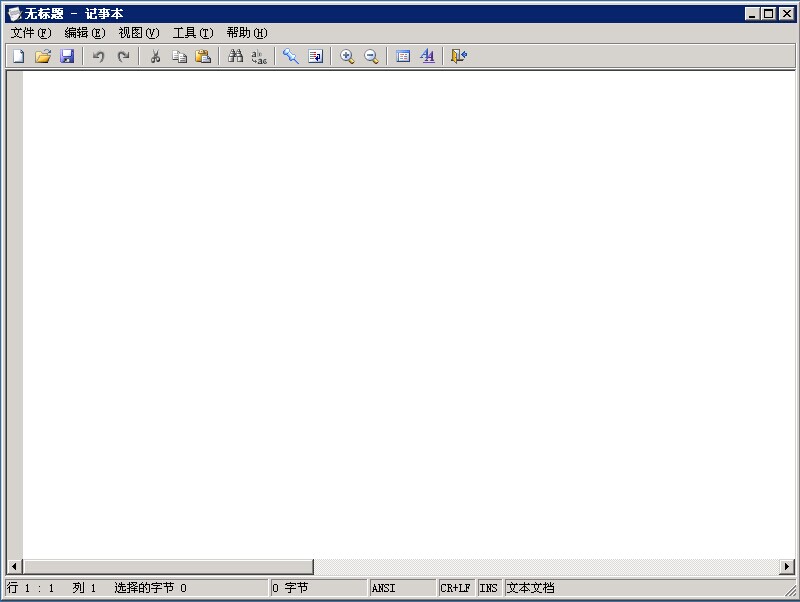Zoom in on the text
Viewport: 800px width, 602px height.
(348, 56)
